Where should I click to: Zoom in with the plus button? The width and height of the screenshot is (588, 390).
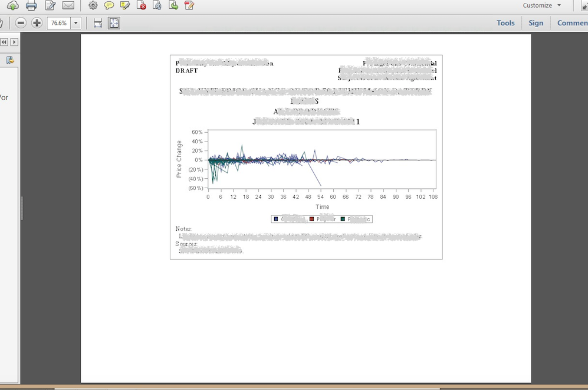click(37, 23)
